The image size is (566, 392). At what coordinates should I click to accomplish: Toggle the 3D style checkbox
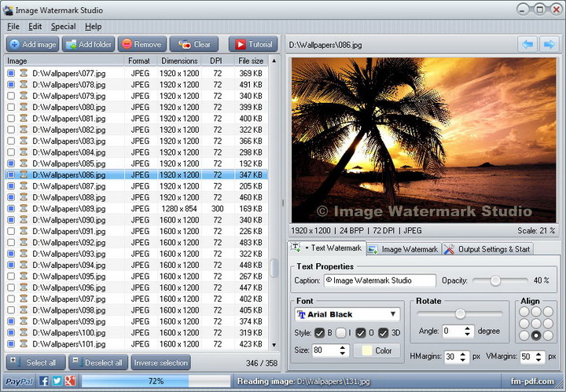tap(384, 332)
